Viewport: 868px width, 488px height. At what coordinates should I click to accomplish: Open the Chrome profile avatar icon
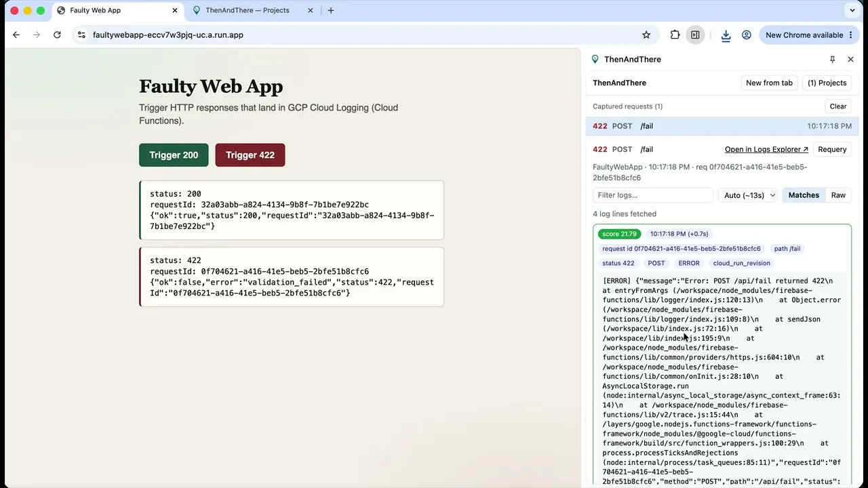click(x=747, y=35)
